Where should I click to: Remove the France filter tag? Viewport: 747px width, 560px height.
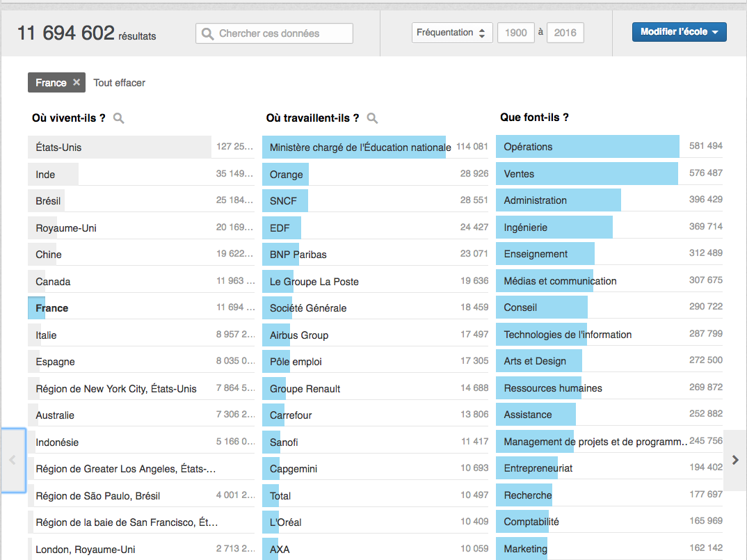[x=77, y=82]
